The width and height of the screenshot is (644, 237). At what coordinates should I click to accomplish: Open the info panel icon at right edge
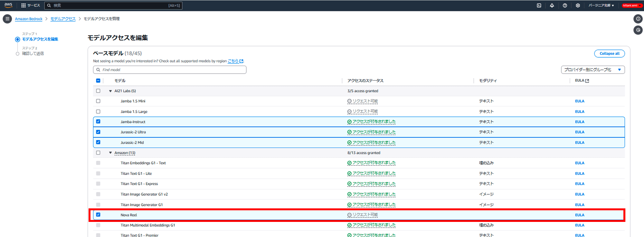click(x=638, y=19)
